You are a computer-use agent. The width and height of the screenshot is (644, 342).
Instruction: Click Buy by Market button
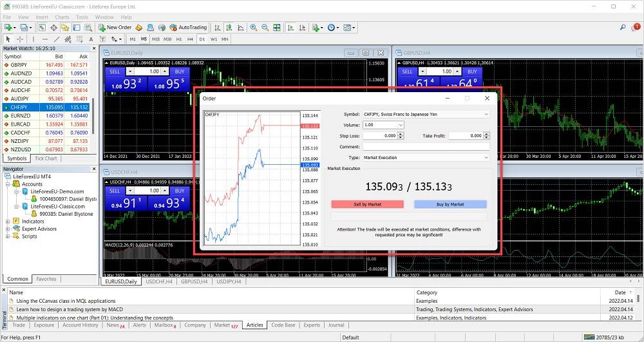click(450, 204)
